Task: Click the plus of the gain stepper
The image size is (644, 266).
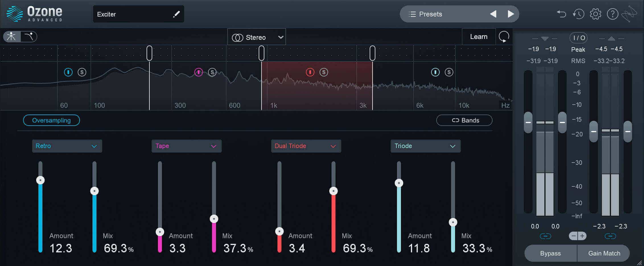Action: point(582,236)
